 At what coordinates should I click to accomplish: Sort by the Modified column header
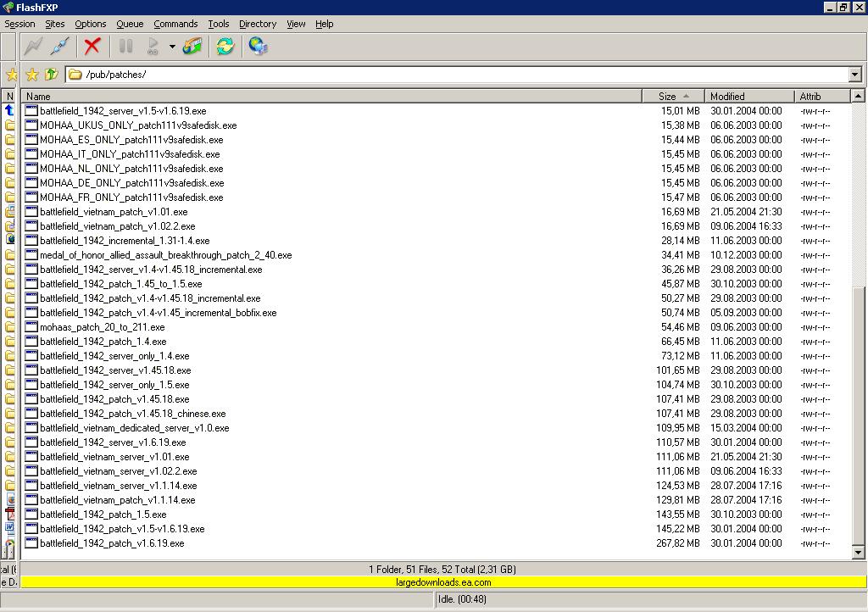pos(749,97)
